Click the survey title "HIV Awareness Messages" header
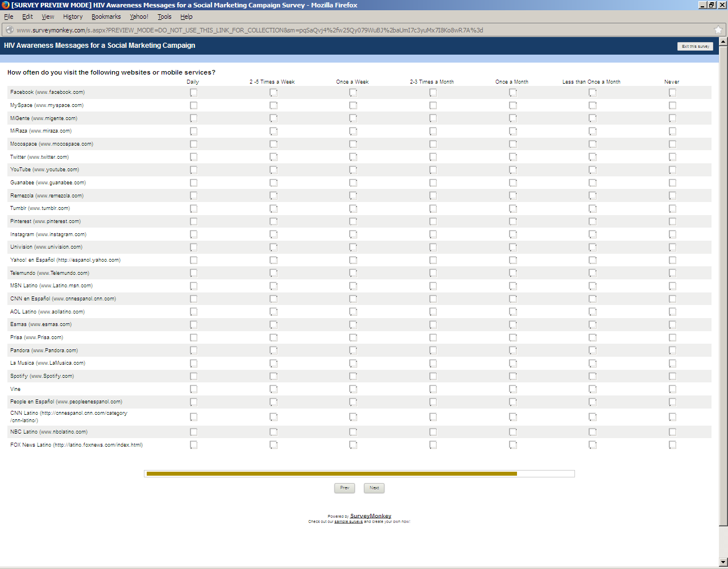The image size is (728, 569). (100, 46)
